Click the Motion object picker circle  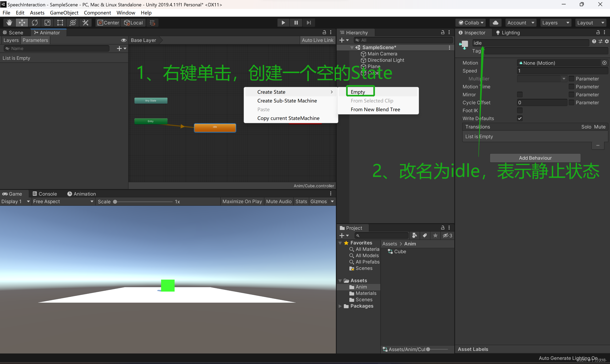point(604,63)
